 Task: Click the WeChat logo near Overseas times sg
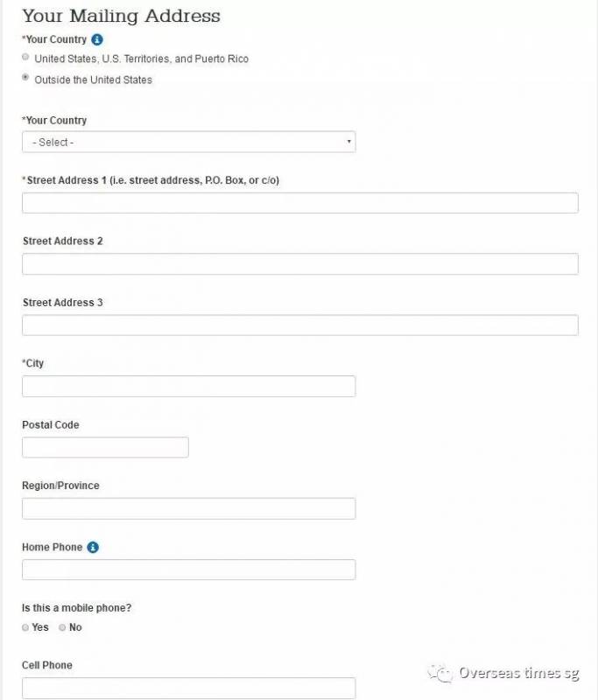pos(440,673)
